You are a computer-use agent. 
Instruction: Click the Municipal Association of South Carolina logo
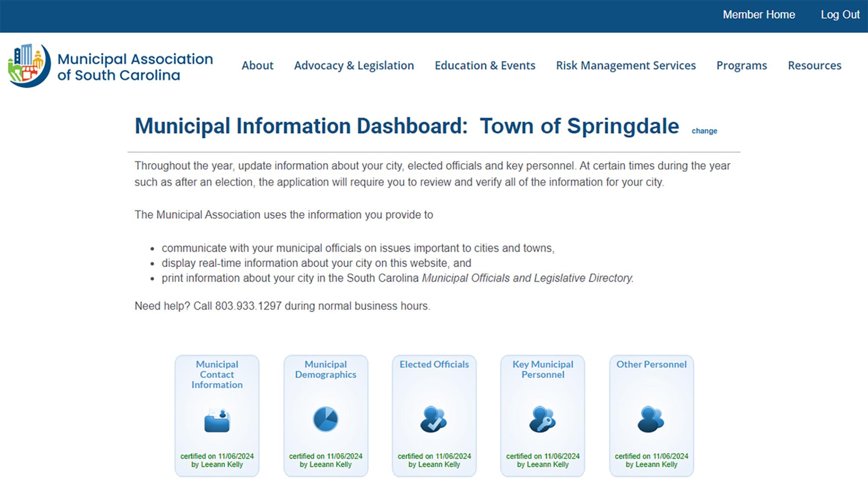tap(111, 65)
